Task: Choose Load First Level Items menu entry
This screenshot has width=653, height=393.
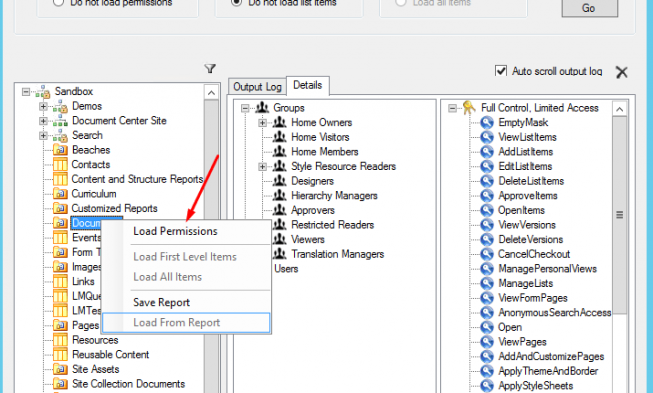Action: [x=186, y=257]
